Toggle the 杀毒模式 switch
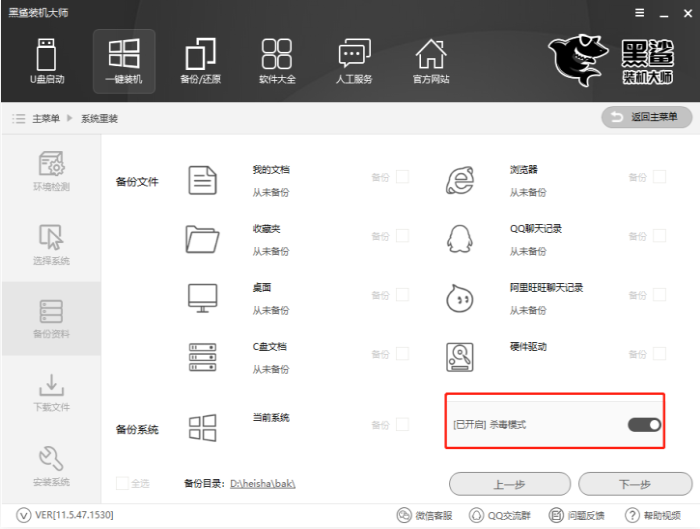This screenshot has width=700, height=529. point(644,425)
